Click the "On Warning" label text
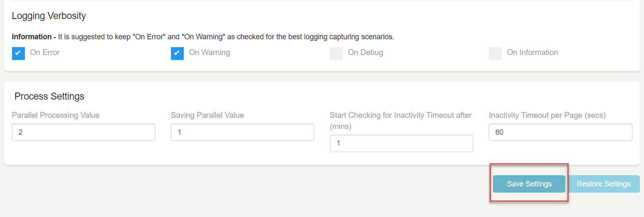 209,52
